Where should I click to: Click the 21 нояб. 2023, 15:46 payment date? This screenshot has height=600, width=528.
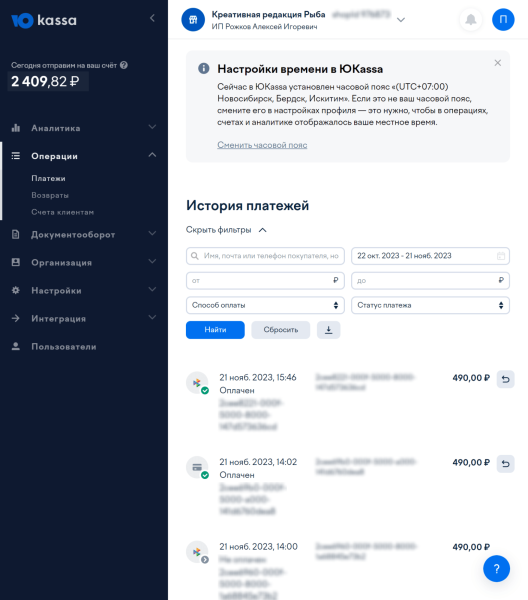click(258, 377)
